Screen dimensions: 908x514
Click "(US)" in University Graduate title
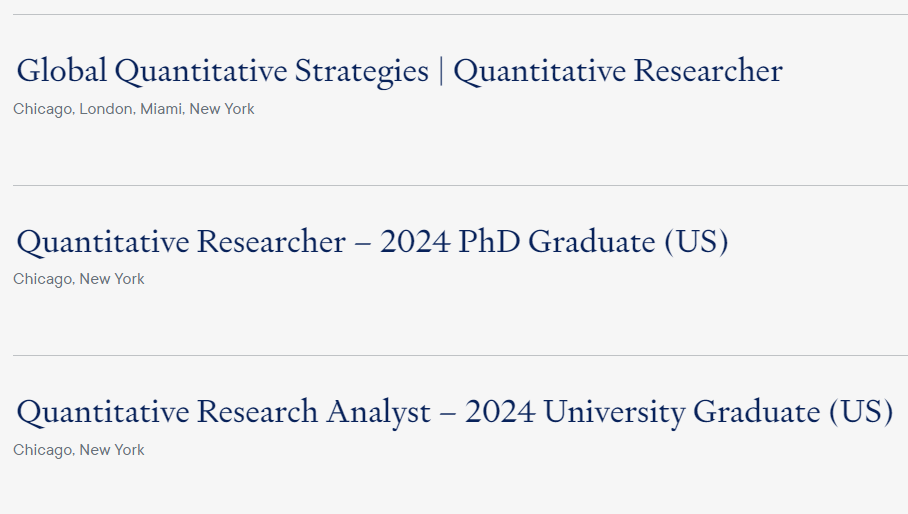click(x=861, y=412)
